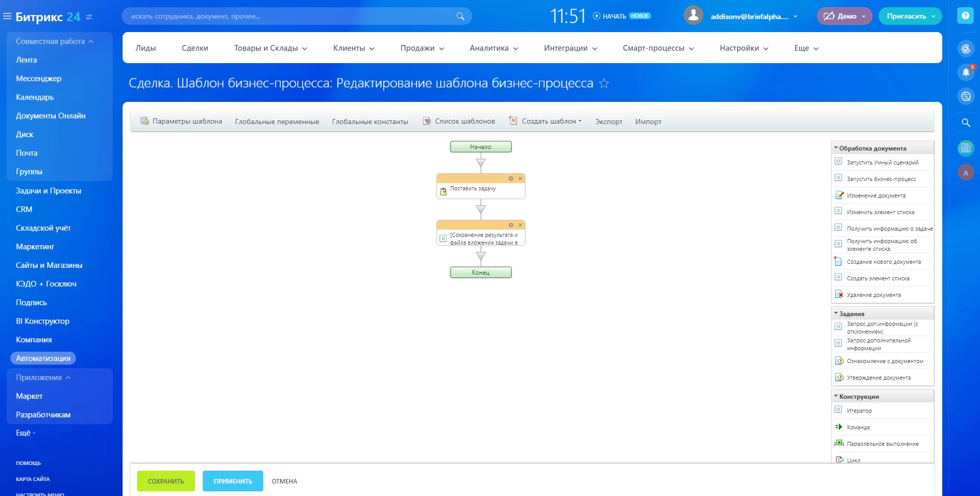Collapse the Задания section
Screen dimensions: 980x496
836,313
